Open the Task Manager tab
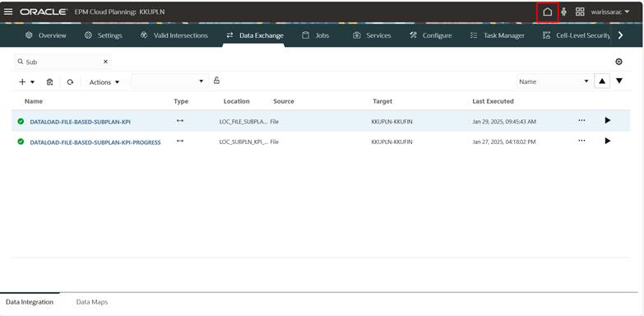Screen dimensions: 644x316 tap(498, 35)
